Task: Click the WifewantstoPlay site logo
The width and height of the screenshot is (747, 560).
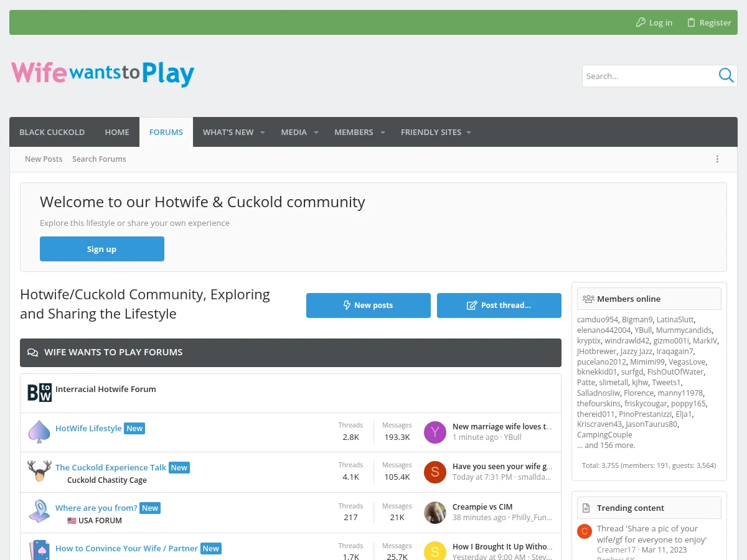Action: [x=103, y=73]
